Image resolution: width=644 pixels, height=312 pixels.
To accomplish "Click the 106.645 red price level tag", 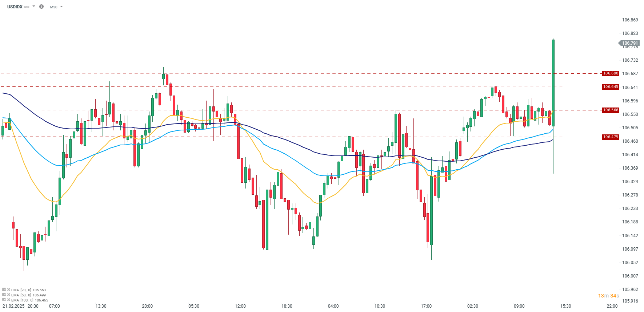I will (x=611, y=87).
